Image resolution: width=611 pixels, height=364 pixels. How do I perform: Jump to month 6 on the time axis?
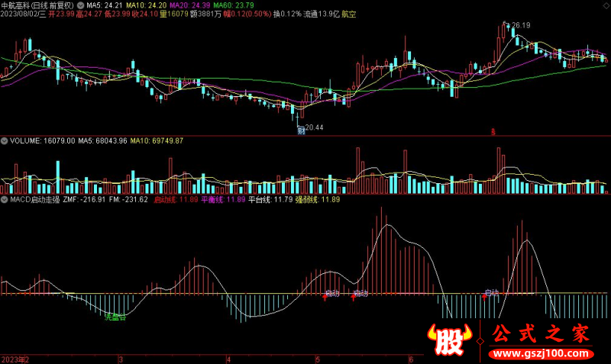coord(411,359)
